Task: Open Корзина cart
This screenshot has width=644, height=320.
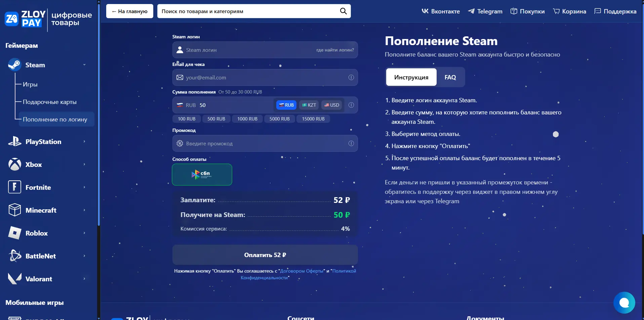Action: [569, 11]
